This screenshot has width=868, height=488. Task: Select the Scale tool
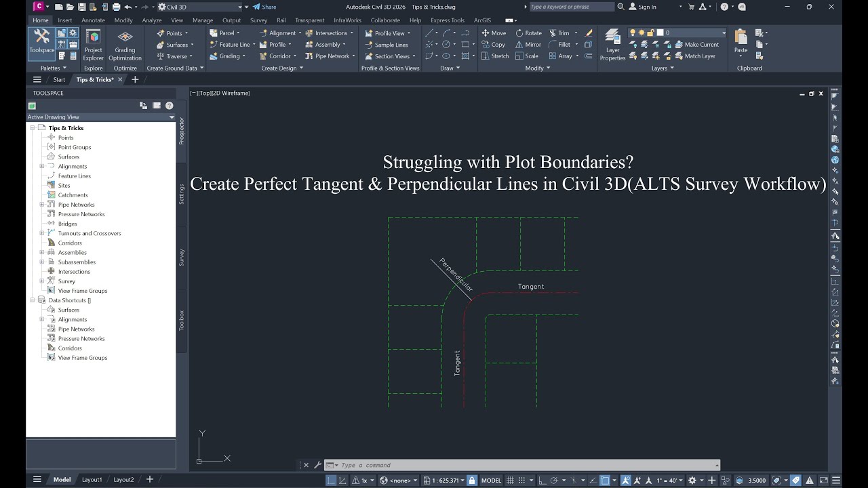point(527,56)
